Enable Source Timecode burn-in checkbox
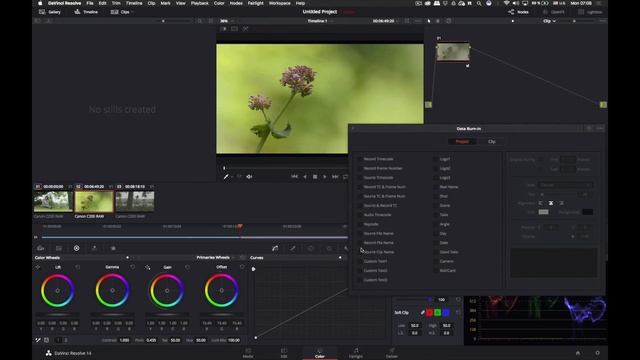The width and height of the screenshot is (640, 360). point(360,178)
